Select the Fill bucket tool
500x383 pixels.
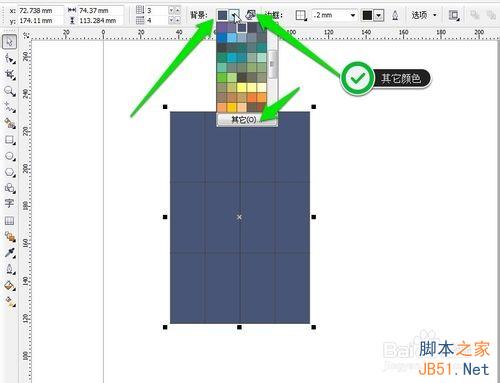click(10, 285)
